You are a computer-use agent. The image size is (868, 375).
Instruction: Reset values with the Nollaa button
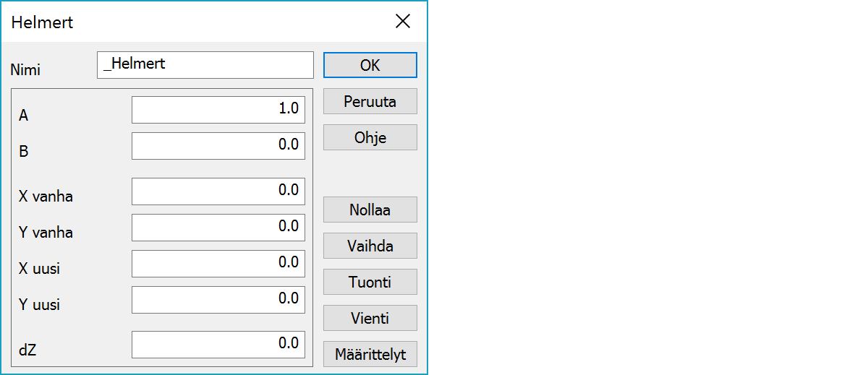(x=370, y=210)
